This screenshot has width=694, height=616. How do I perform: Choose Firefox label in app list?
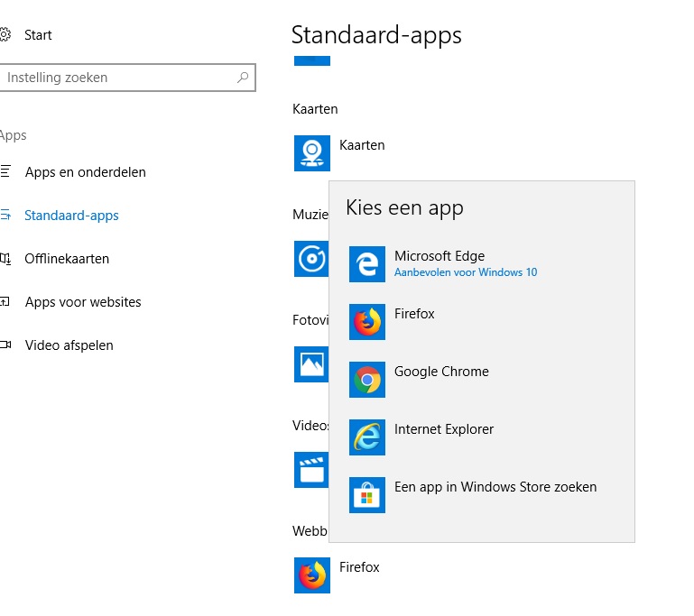(414, 314)
